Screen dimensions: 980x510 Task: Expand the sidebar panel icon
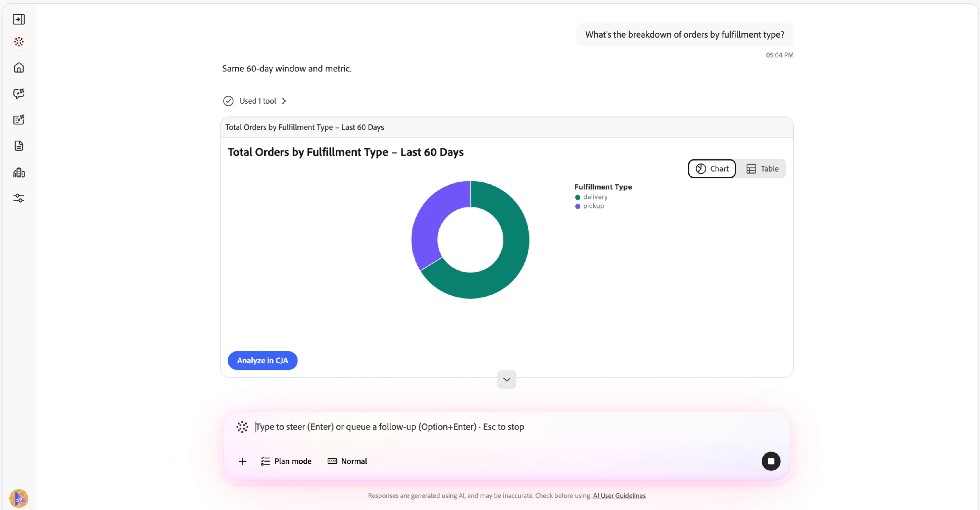[x=19, y=19]
